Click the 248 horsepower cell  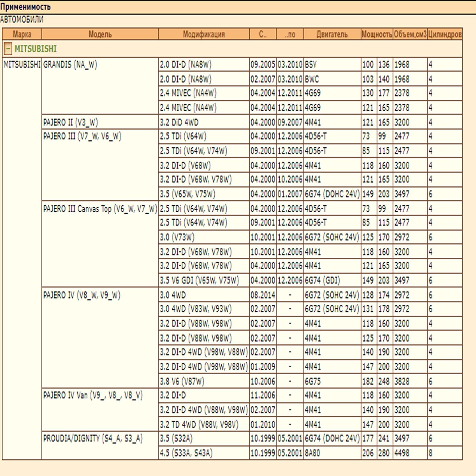385,381
